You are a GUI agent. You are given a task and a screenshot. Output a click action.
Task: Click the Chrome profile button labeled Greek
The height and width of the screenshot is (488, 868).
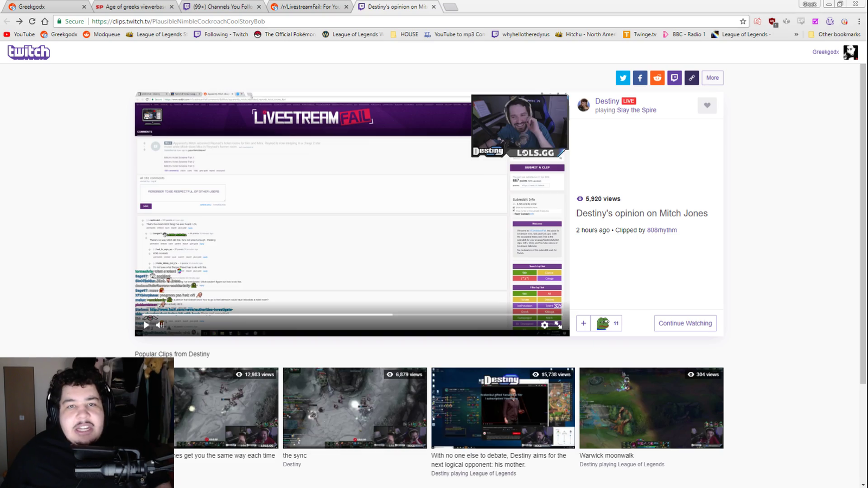click(x=810, y=4)
